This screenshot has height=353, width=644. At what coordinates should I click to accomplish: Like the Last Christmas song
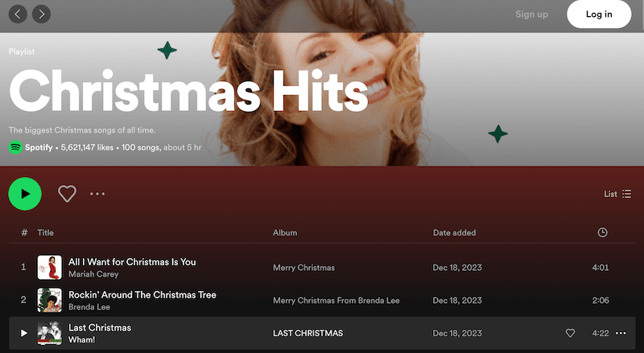click(x=570, y=333)
